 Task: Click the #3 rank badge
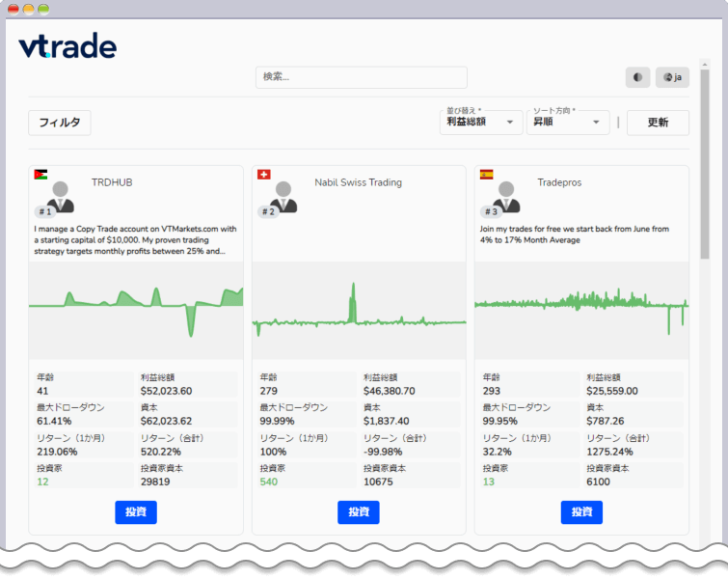pyautogui.click(x=490, y=211)
